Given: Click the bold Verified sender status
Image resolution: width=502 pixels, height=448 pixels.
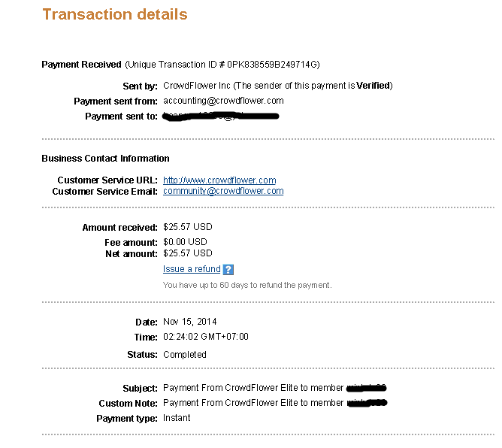Looking at the screenshot, I should (373, 86).
